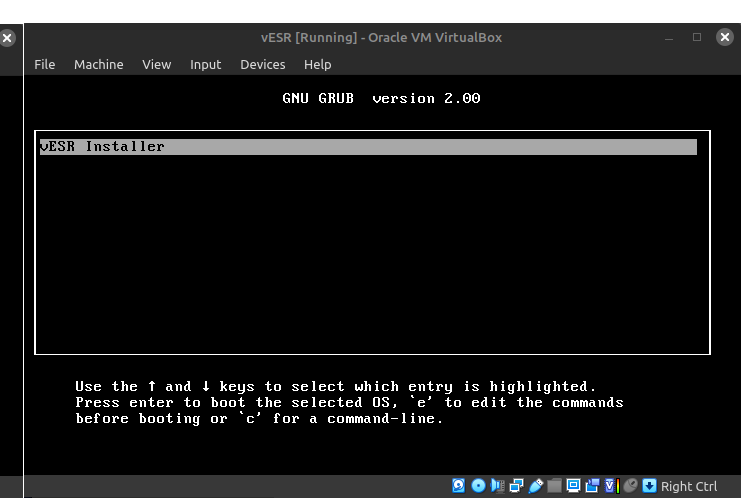Click the virtual display monitor icon

pos(573,486)
